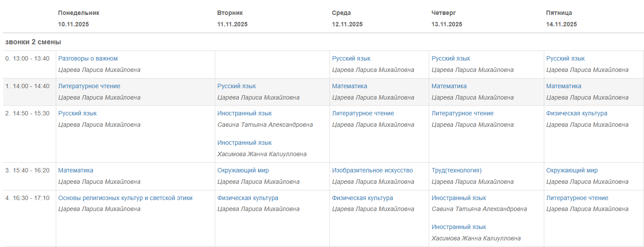Open Thursday's Иностранный язык with Савина

(459, 198)
